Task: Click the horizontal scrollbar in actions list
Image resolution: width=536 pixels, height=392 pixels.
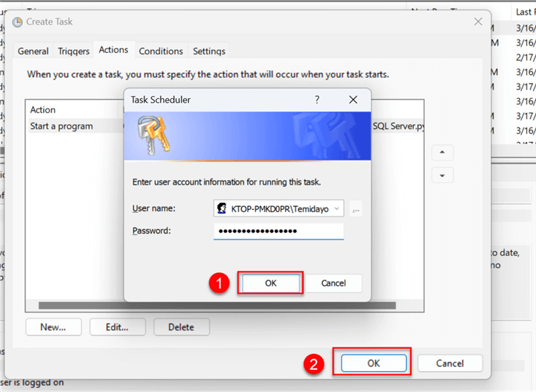Action: pos(217,305)
